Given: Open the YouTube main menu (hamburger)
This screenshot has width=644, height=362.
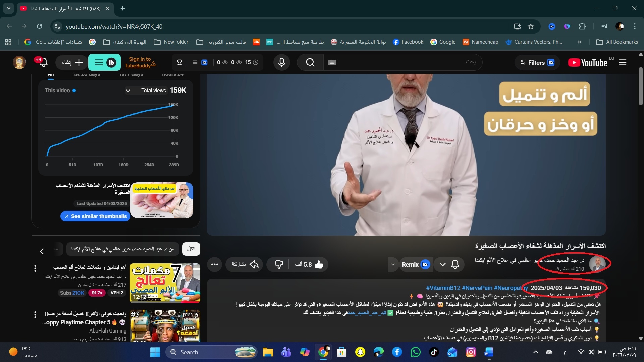Looking at the screenshot, I should (623, 62).
